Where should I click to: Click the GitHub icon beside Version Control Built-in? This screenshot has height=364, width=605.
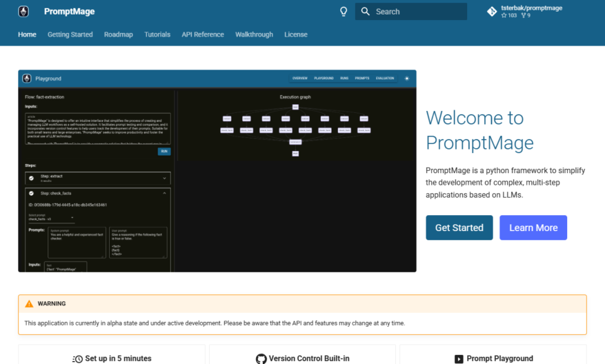coord(261,358)
